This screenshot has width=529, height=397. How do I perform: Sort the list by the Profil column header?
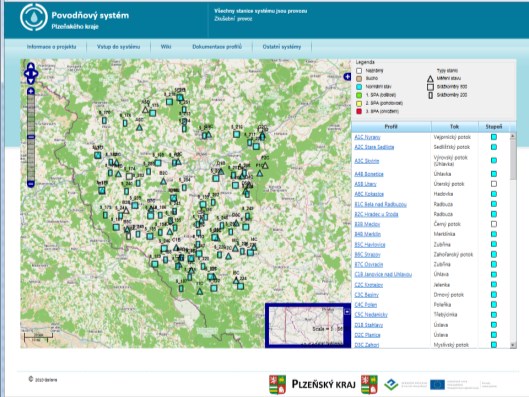(391, 127)
